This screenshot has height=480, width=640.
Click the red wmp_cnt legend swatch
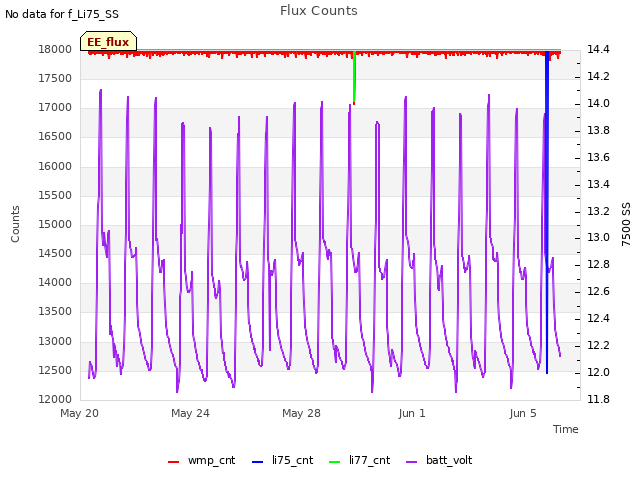click(x=173, y=462)
